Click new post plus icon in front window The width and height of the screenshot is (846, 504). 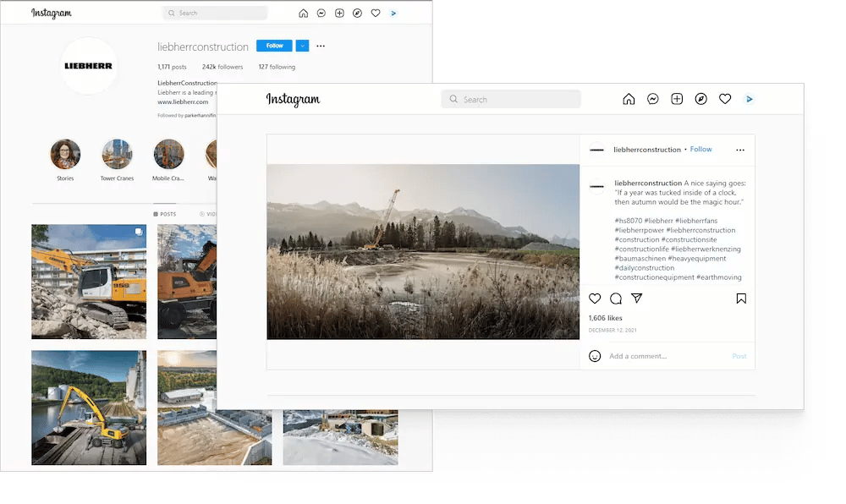pyautogui.click(x=677, y=99)
